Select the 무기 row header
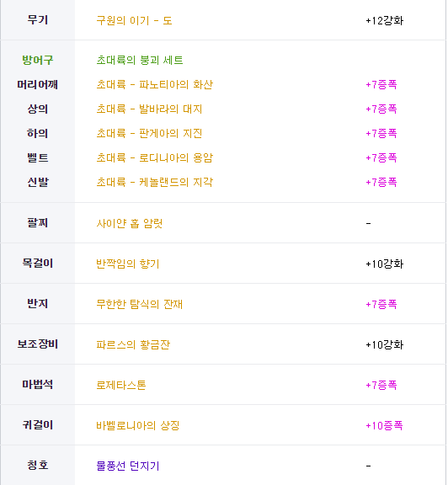This screenshot has width=448, height=485. (x=37, y=20)
